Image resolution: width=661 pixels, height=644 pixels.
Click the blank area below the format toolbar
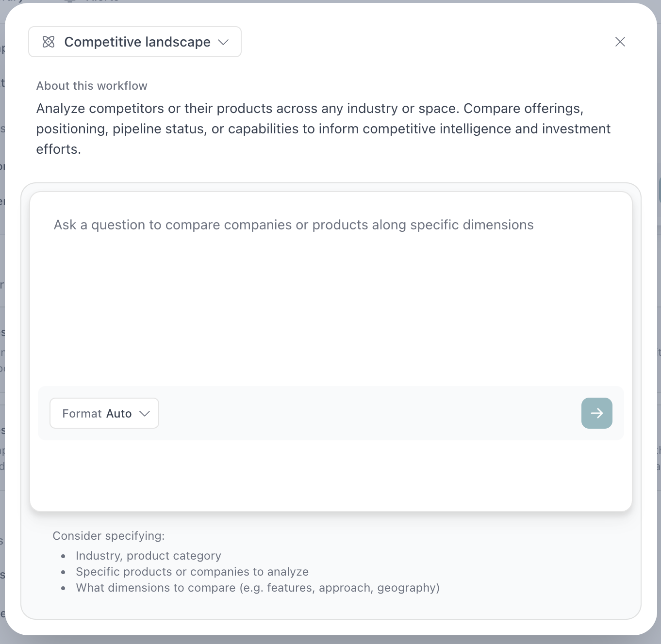click(x=330, y=475)
